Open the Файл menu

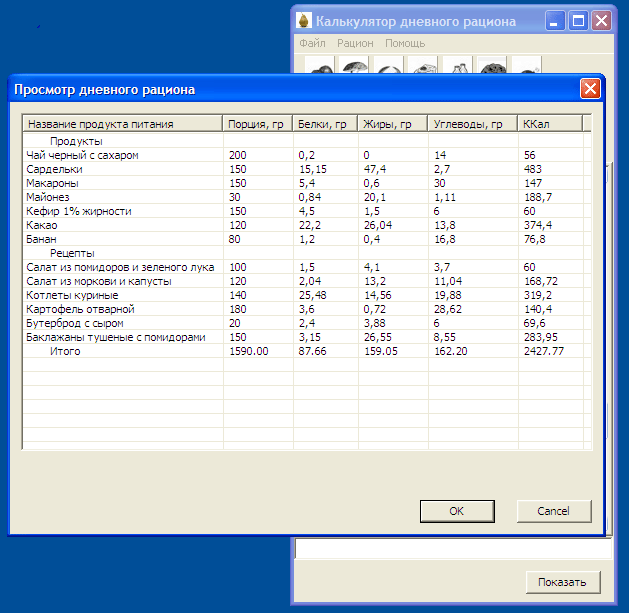point(312,43)
